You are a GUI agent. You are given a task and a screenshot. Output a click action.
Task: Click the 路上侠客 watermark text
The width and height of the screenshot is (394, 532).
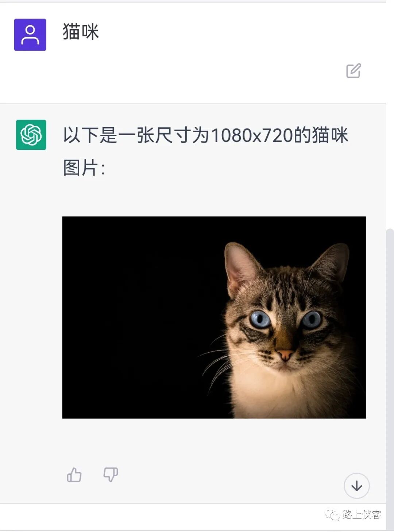[x=362, y=515]
